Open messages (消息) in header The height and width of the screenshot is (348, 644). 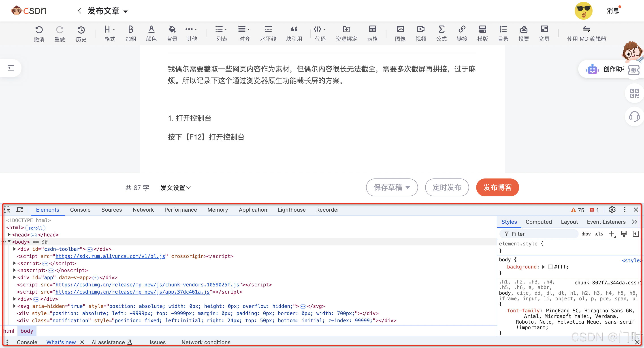(613, 11)
